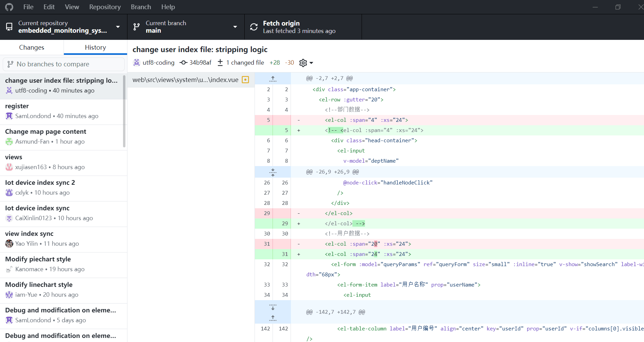
Task: Open the Repository menu
Action: pos(105,7)
